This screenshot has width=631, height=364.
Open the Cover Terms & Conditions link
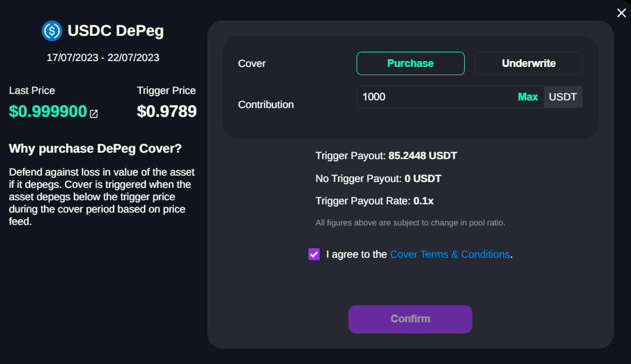[x=449, y=254]
